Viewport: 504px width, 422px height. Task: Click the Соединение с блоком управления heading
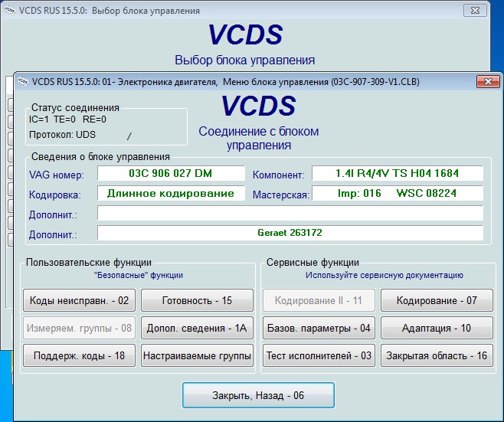(x=259, y=138)
